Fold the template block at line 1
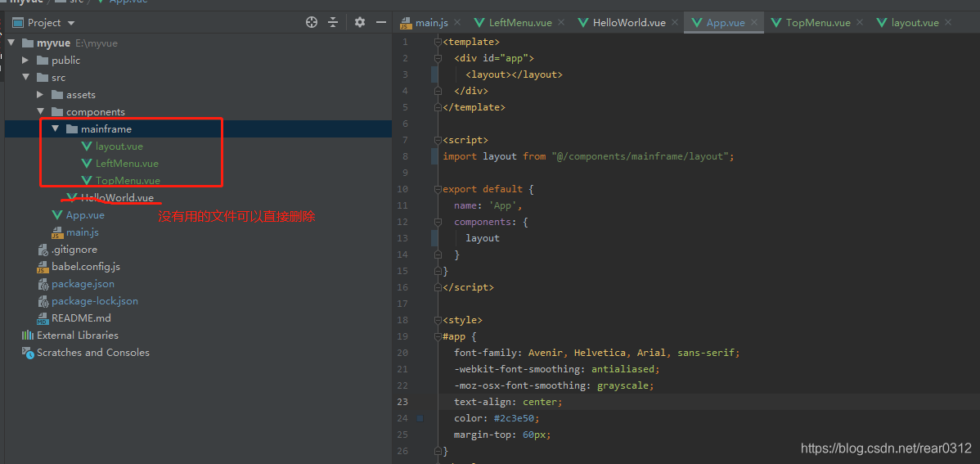The image size is (980, 464). coord(438,42)
